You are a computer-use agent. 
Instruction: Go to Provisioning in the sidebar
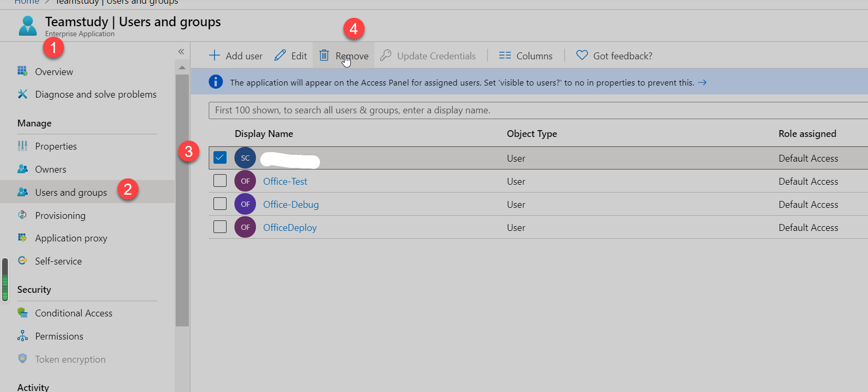60,216
